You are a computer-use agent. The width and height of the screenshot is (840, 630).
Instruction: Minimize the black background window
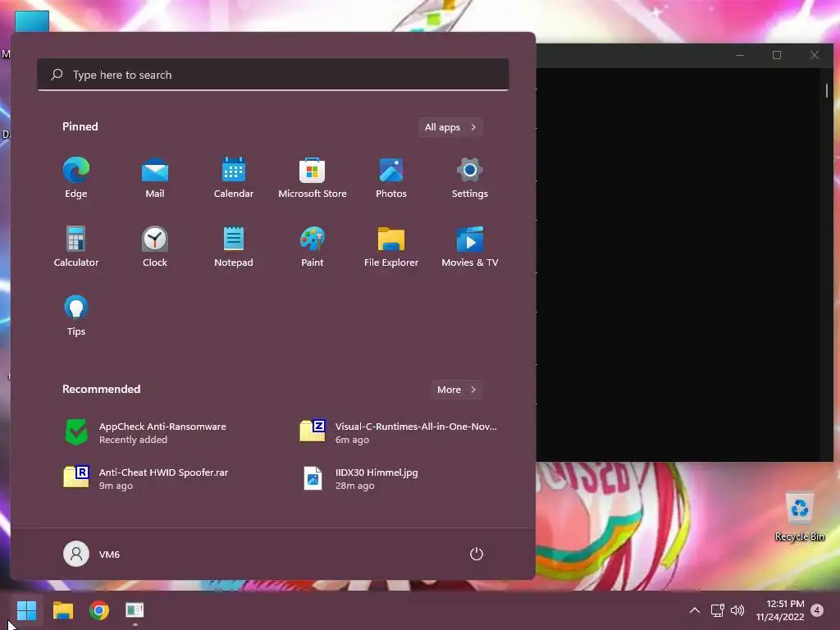[x=740, y=55]
